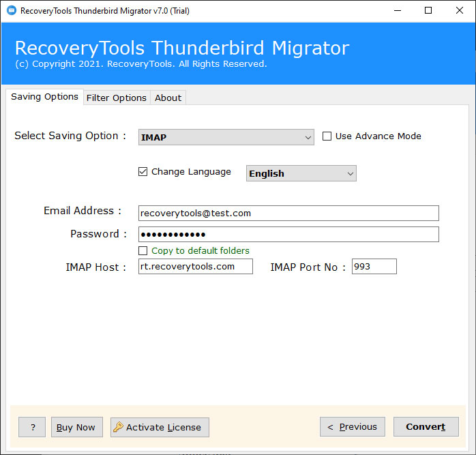
Task: Click the IMAP Port No field
Action: (374, 266)
